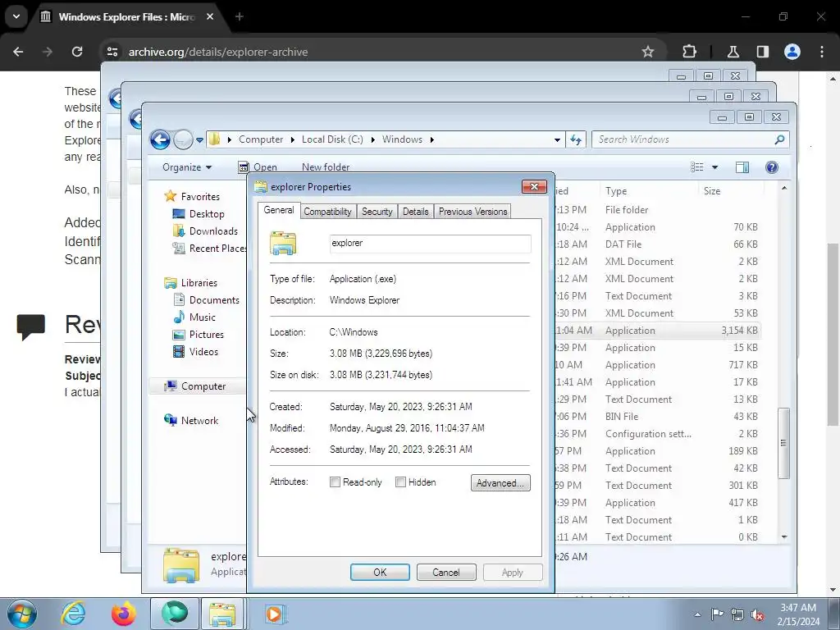Click OK in explorer Properties

coord(380,572)
